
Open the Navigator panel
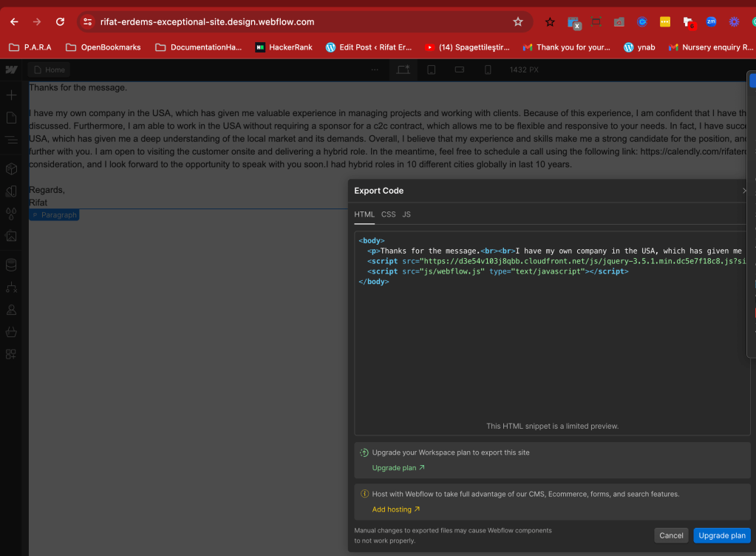11,140
